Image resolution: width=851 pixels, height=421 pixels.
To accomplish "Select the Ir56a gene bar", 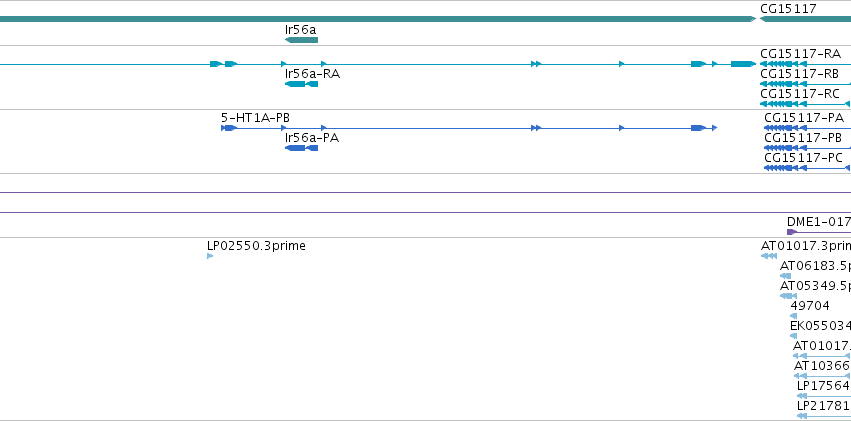I will (301, 40).
